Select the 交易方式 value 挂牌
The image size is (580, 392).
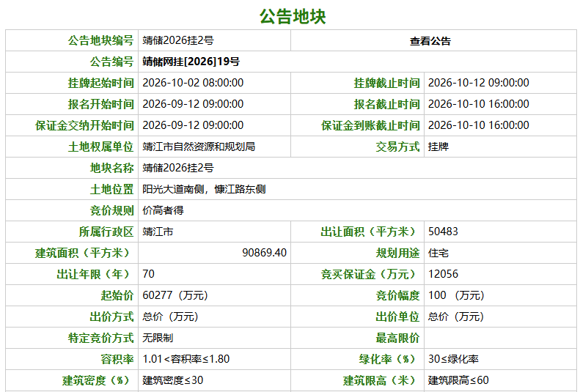438,147
